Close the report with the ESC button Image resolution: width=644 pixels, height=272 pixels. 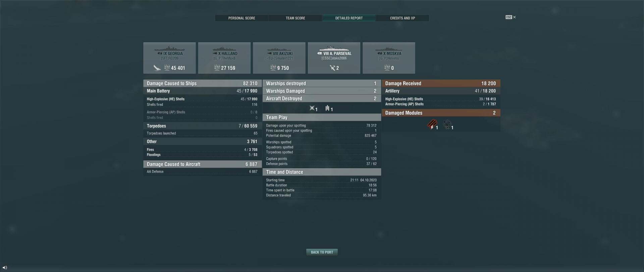(511, 17)
